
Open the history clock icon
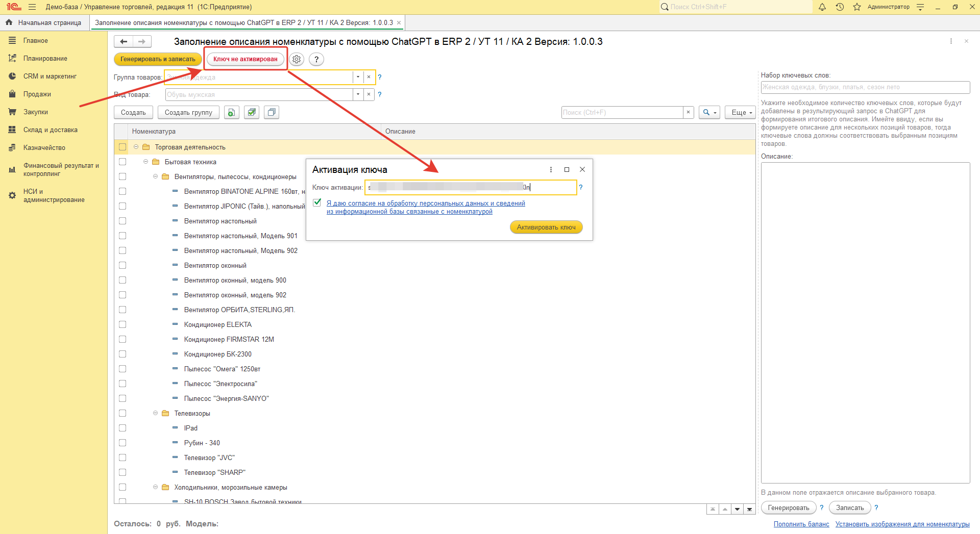(x=840, y=7)
